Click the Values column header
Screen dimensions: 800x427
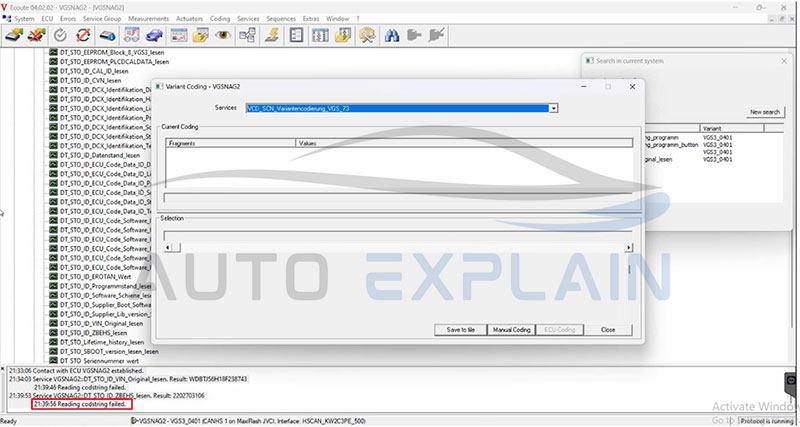pyautogui.click(x=465, y=143)
